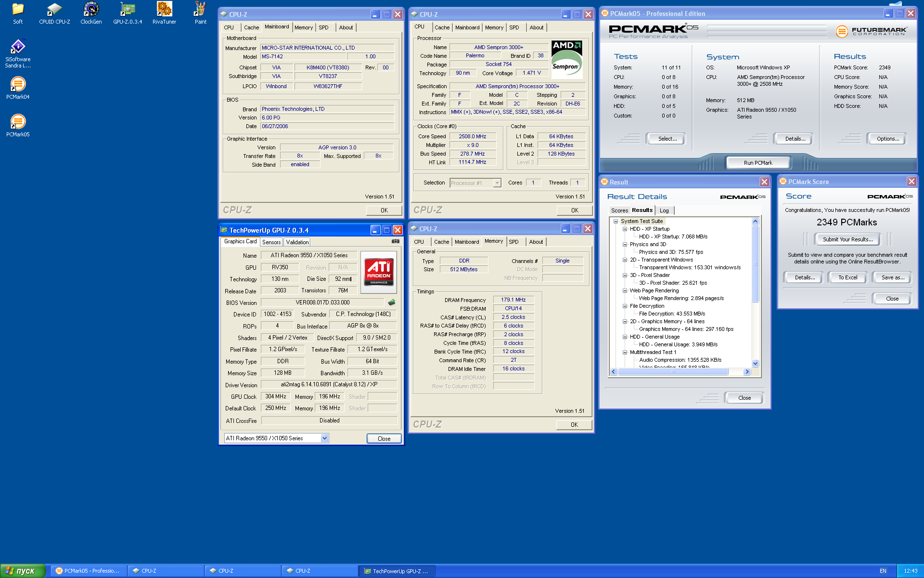The image size is (924, 578).
Task: Open the Paint desktop shortcut
Action: click(200, 13)
